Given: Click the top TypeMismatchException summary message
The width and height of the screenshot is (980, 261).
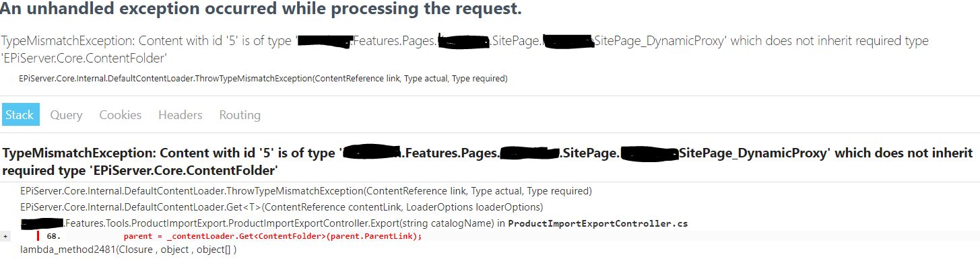Looking at the screenshot, I should [465, 49].
